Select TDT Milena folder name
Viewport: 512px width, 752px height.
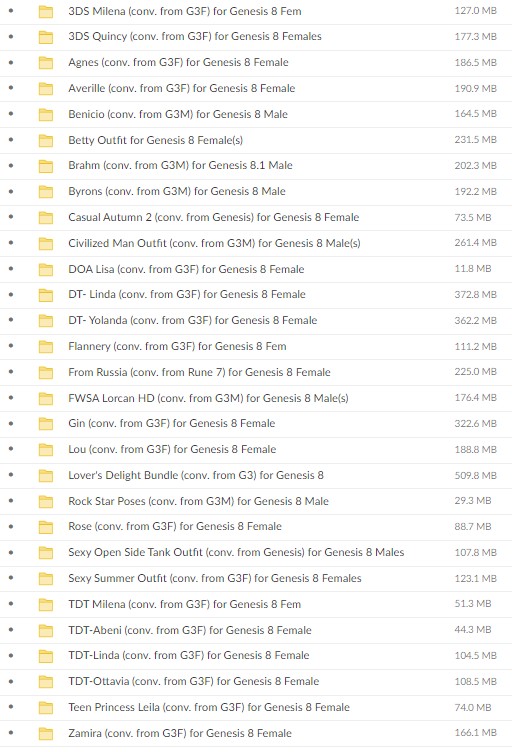click(x=185, y=604)
